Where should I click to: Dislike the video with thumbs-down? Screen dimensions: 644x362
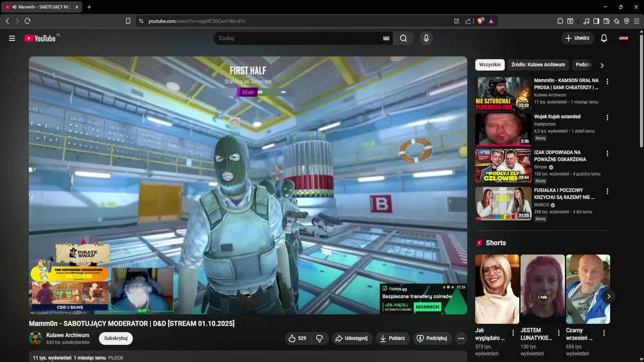coord(319,338)
